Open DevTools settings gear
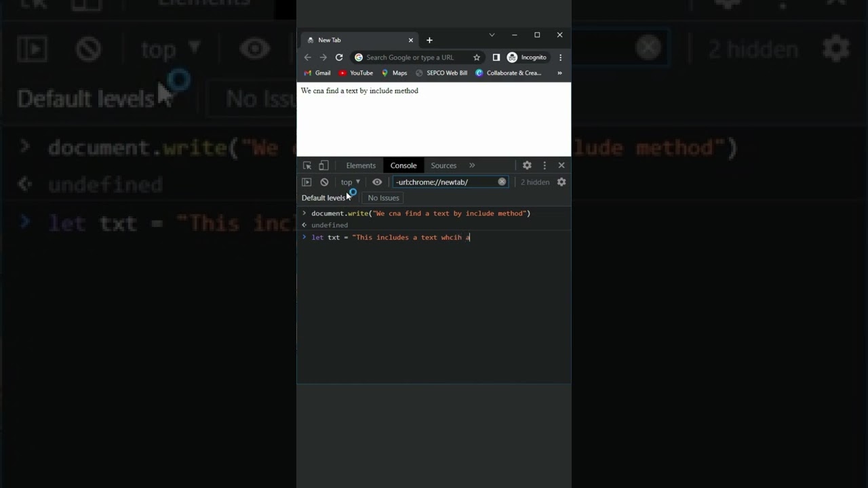 527,165
